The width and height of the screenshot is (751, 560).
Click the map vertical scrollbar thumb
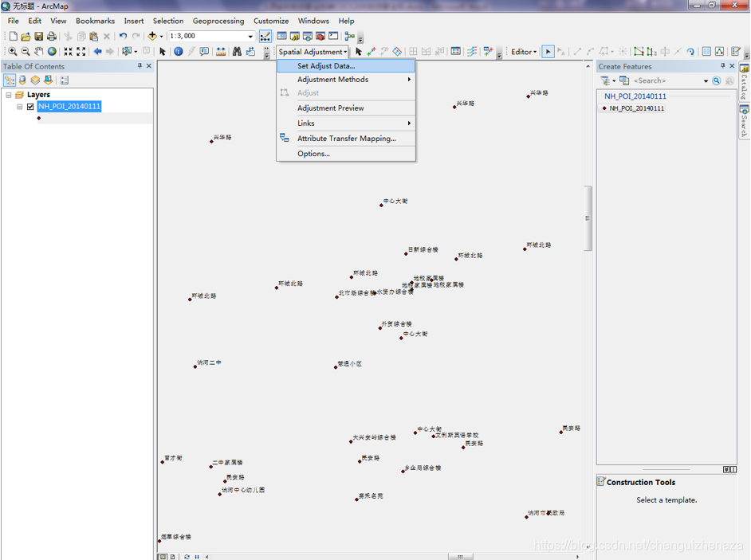pos(588,217)
